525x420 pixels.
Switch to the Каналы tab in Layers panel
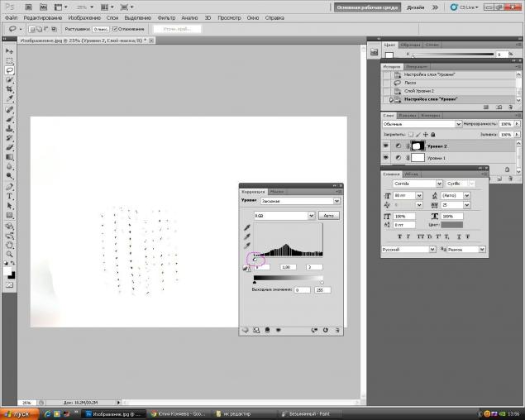tap(408, 116)
